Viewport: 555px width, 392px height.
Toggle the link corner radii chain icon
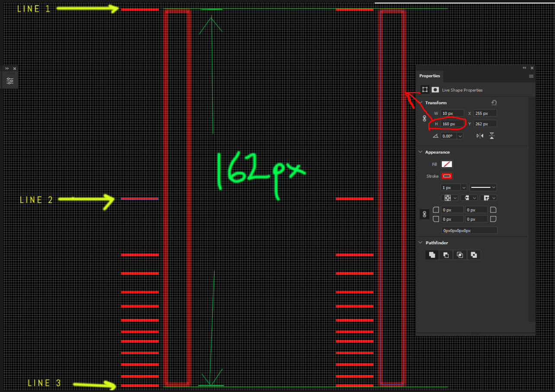424,214
